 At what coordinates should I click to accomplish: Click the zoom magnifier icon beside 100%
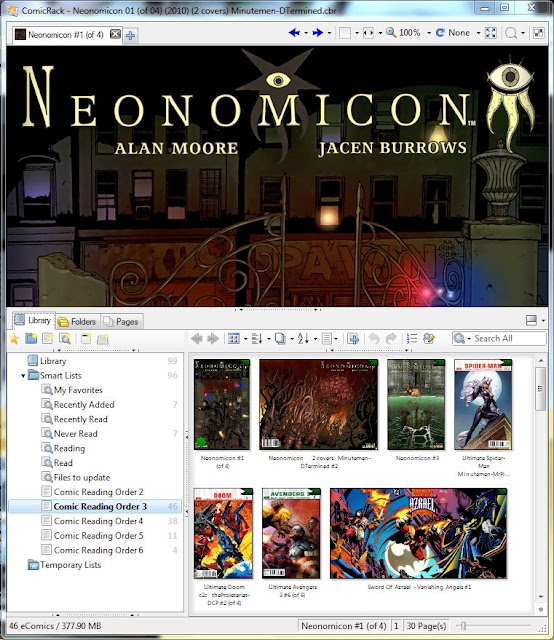click(391, 33)
